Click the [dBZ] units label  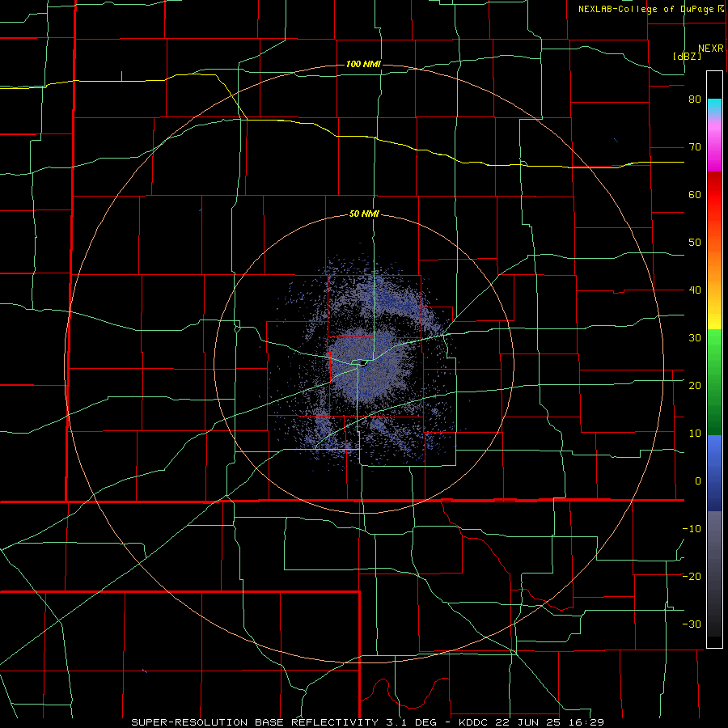687,56
